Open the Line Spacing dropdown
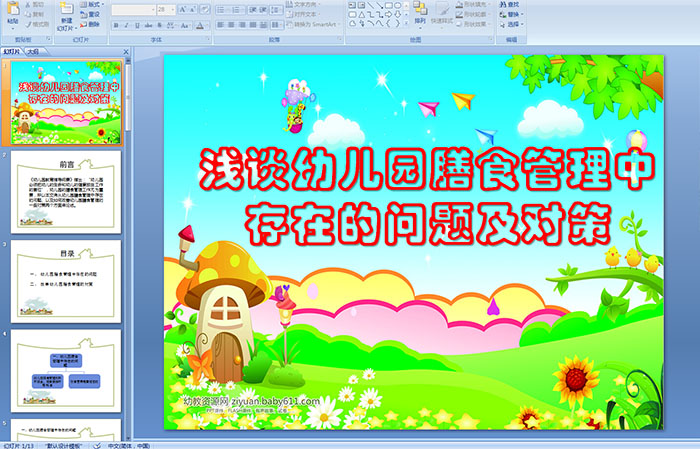The width and height of the screenshot is (700, 449). click(x=276, y=10)
